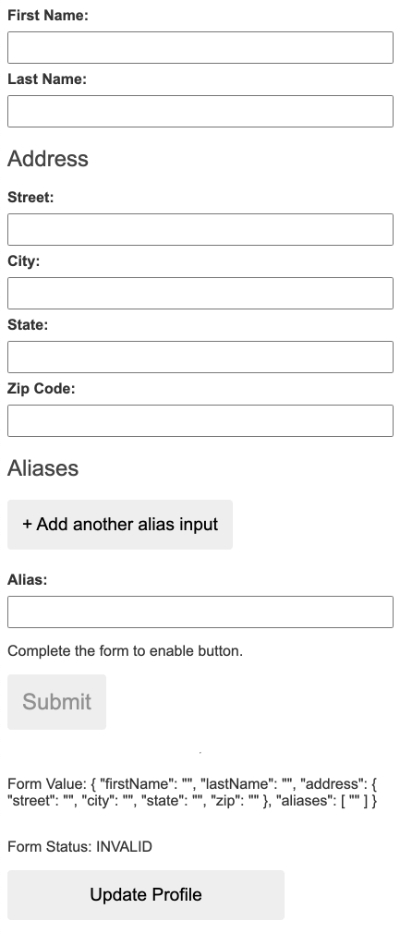Click the Address section heading
Viewport: 400px width, 945px height.
(x=48, y=159)
